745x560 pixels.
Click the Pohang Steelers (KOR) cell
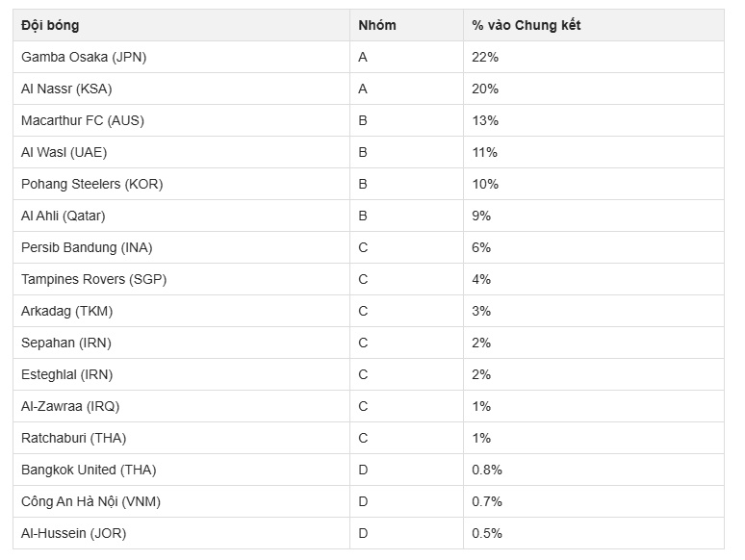(x=91, y=184)
